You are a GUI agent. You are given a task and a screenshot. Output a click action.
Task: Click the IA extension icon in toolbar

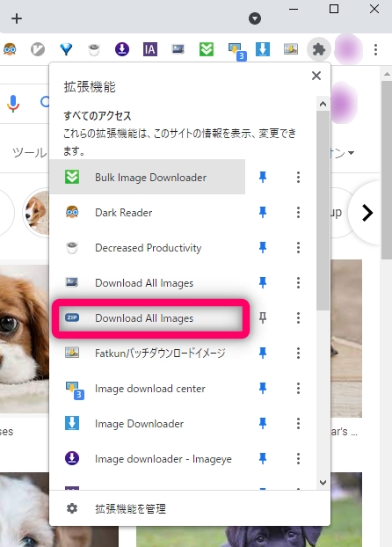pyautogui.click(x=150, y=49)
